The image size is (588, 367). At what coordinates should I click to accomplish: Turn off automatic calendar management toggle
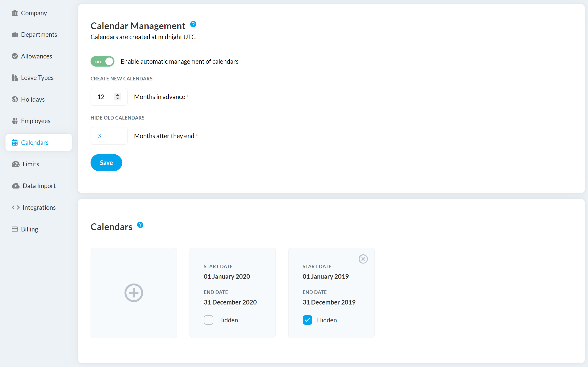tap(102, 61)
